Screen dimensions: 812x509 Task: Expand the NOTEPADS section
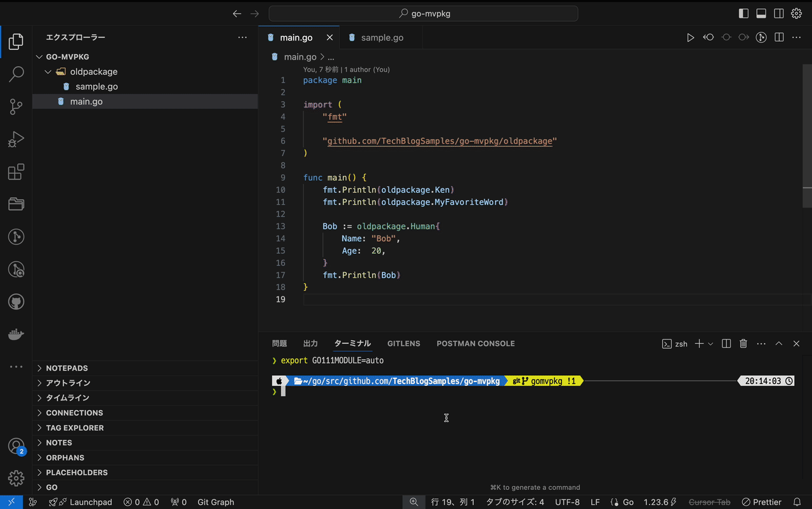click(145, 368)
